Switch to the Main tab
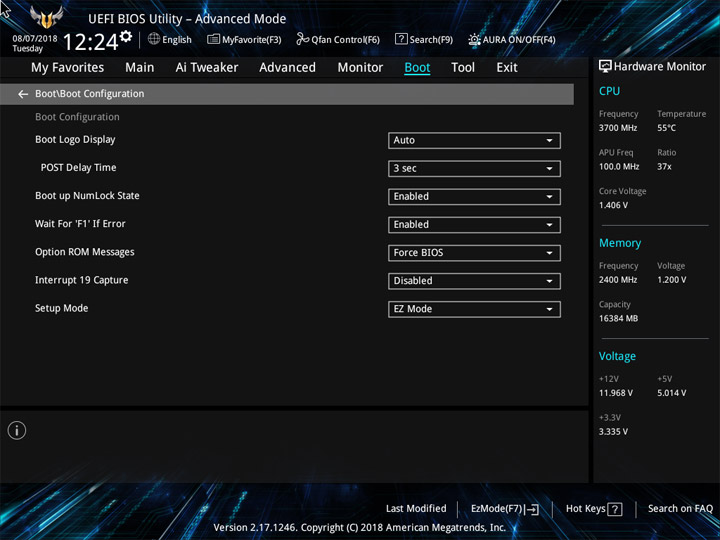Viewport: 720px width, 540px height. pyautogui.click(x=140, y=68)
